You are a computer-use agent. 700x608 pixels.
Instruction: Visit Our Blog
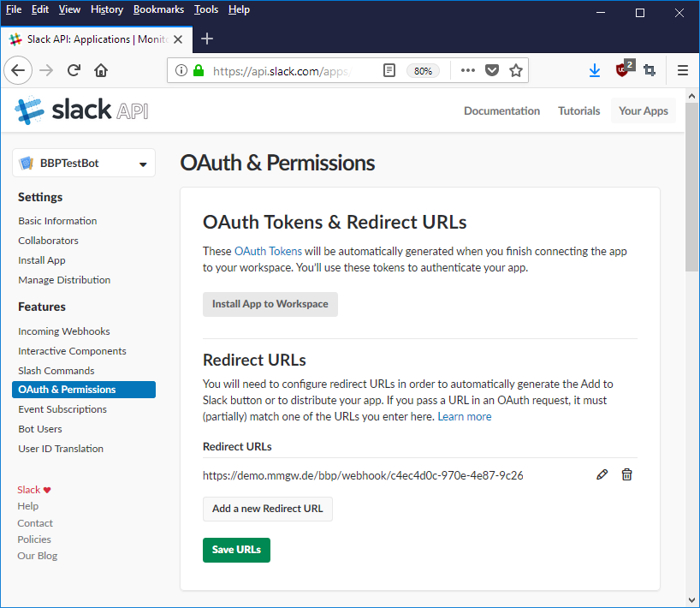pos(37,556)
